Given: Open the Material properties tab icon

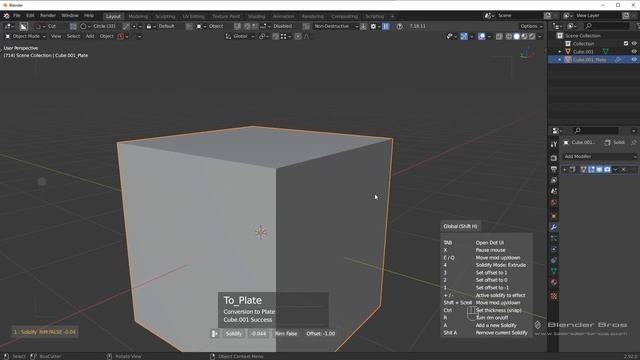Looking at the screenshot, I should pyautogui.click(x=553, y=282).
